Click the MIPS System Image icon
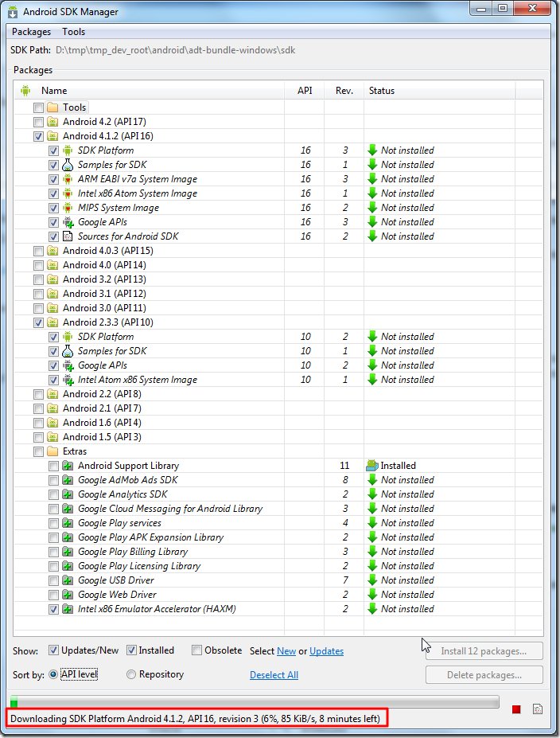 point(68,208)
